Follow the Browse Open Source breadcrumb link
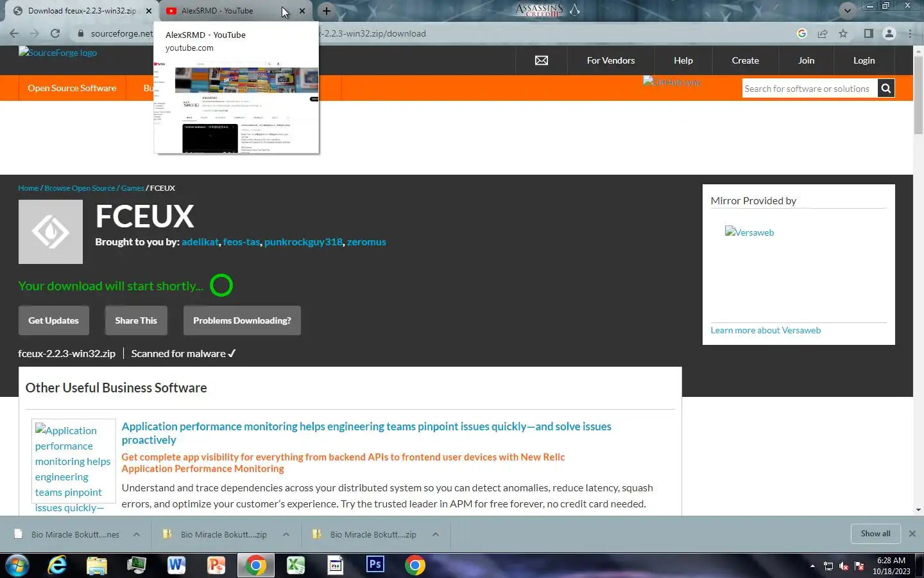Screen dimensions: 924x578 (80, 188)
